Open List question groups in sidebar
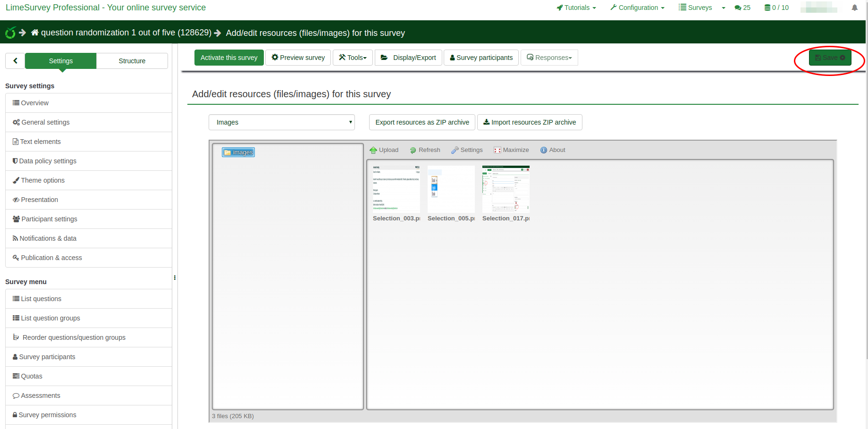The width and height of the screenshot is (868, 429). (50, 318)
